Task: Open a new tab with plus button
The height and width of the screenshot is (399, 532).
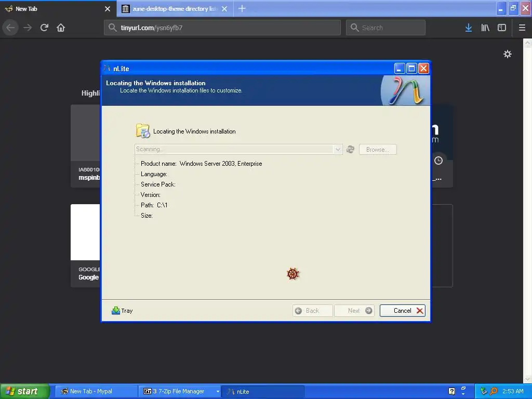Action: coord(242,8)
